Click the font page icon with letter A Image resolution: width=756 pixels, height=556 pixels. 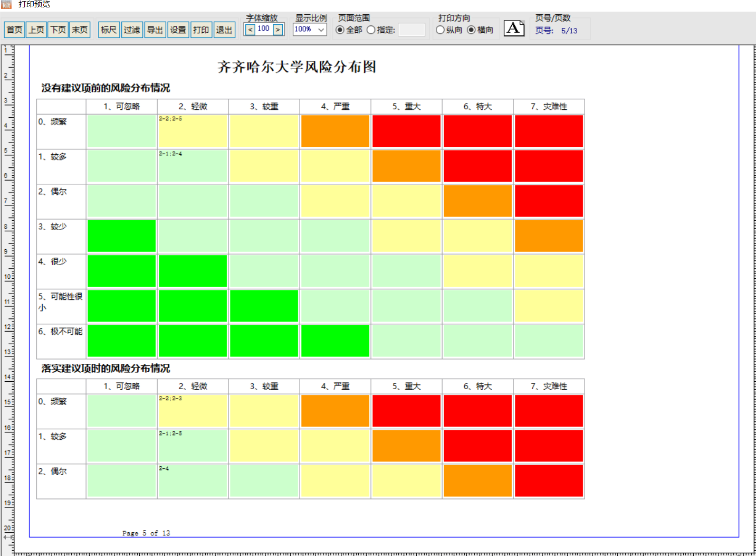coord(514,28)
